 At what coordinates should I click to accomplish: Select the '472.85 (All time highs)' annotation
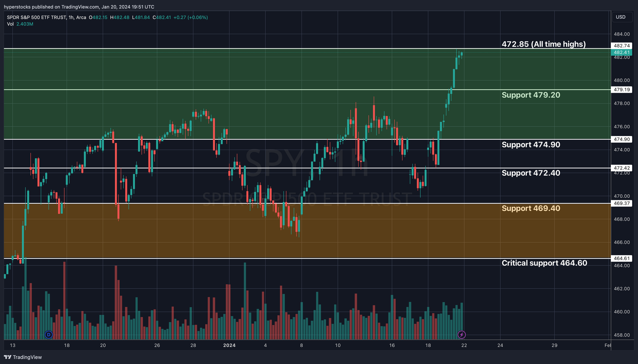(544, 44)
